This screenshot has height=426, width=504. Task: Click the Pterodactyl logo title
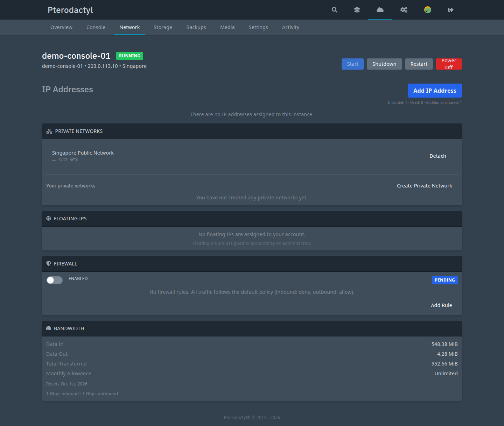click(x=70, y=10)
